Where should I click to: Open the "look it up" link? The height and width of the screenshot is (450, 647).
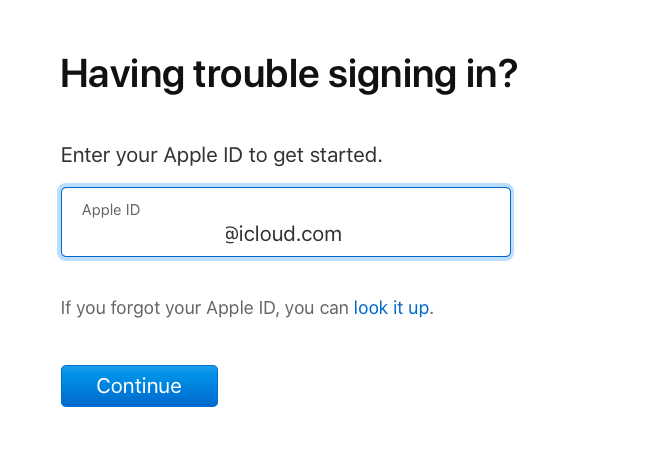point(391,308)
